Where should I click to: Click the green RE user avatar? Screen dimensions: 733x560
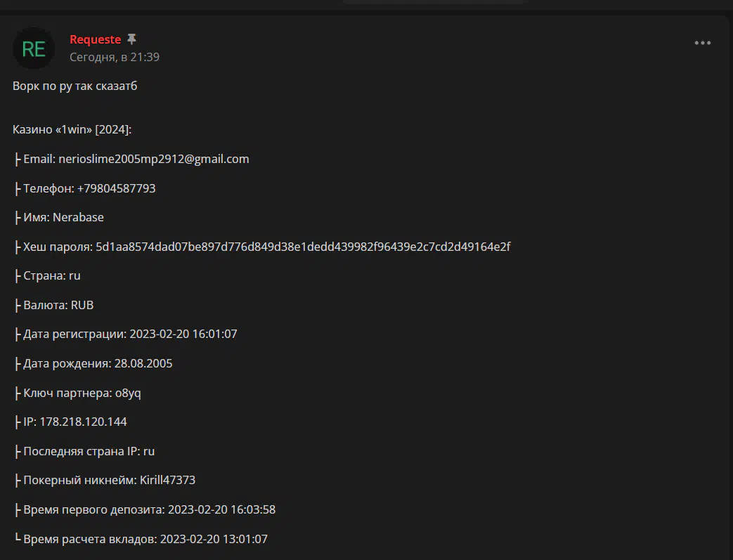coord(34,48)
